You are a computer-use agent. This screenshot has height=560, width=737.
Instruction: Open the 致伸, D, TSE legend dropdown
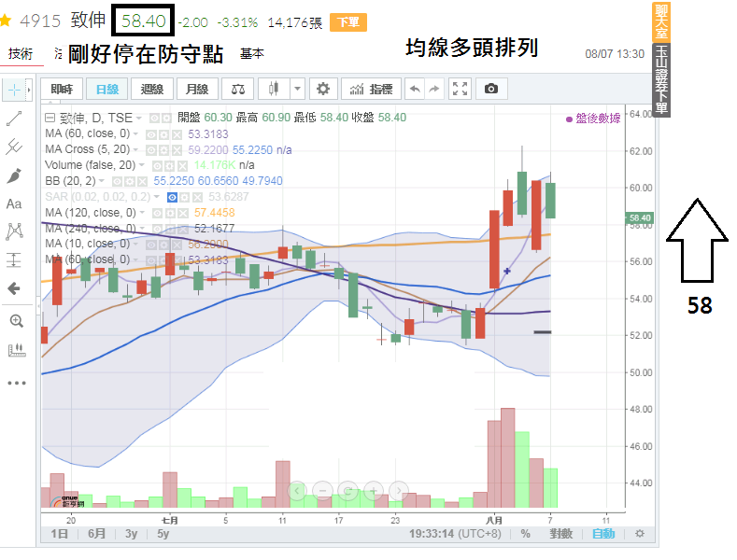139,118
